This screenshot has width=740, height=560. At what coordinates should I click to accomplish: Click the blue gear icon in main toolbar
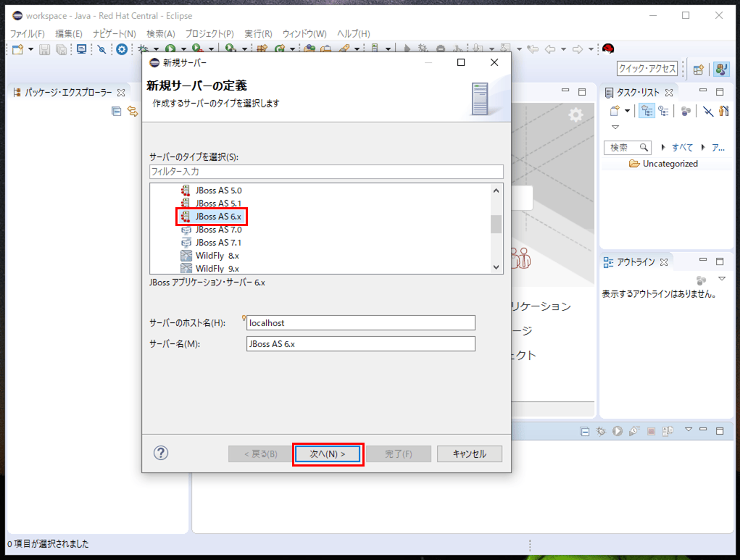[x=122, y=49]
